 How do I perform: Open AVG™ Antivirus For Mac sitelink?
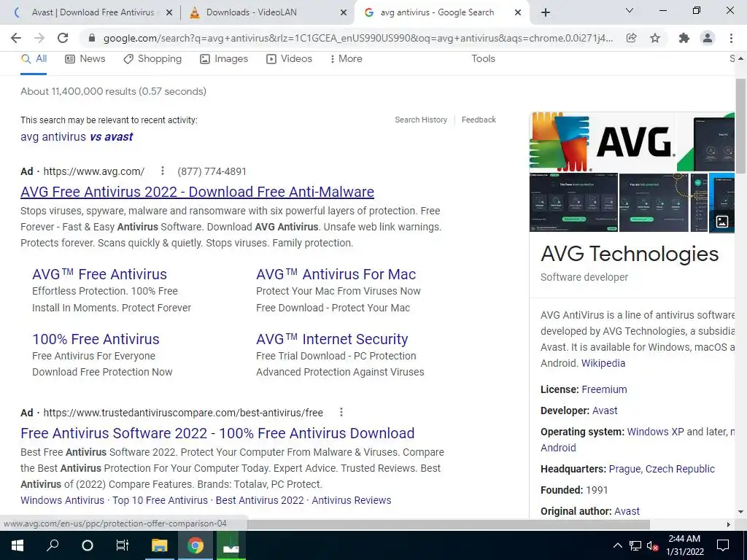pyautogui.click(x=336, y=274)
